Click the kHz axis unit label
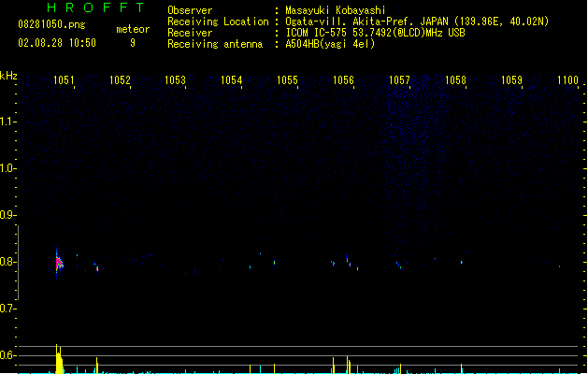The width and height of the screenshot is (588, 374). (x=8, y=76)
